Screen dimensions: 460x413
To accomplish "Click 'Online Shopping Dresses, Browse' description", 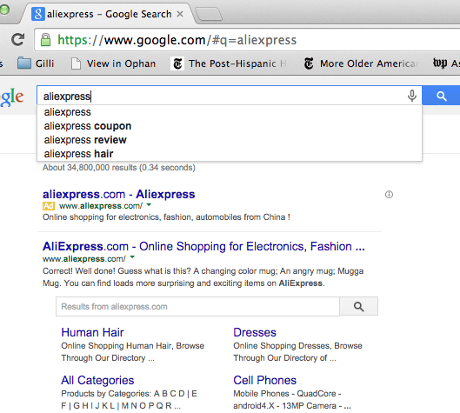I will pos(298,352).
